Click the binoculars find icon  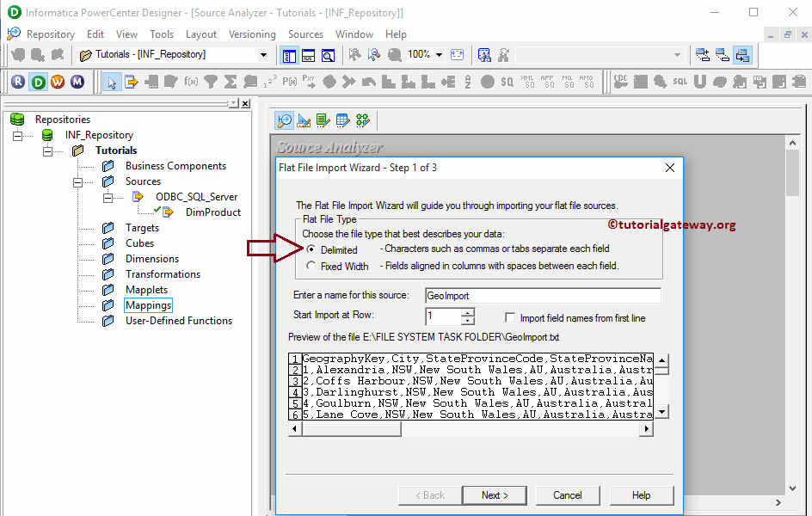click(x=484, y=55)
